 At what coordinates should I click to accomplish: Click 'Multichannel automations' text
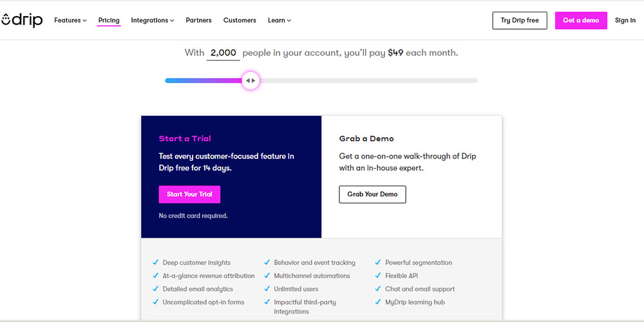coord(312,276)
